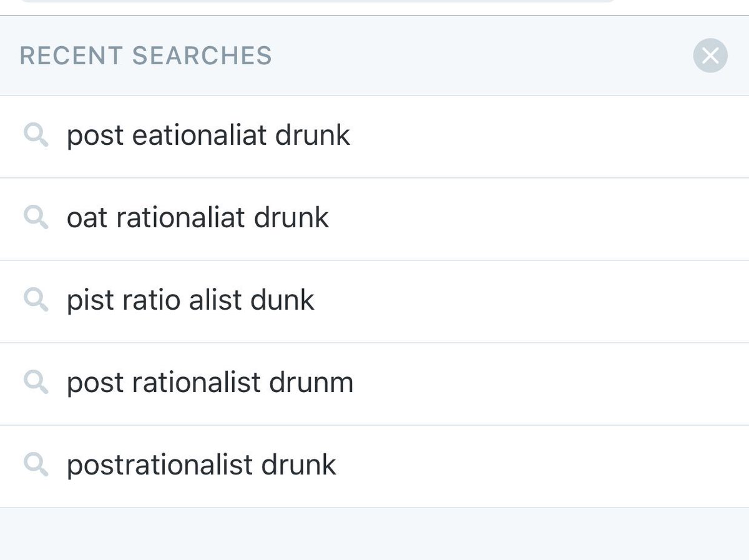The image size is (749, 560).
Task: Rerun the 'pist ratio alist dunk' search
Action: [x=190, y=301]
